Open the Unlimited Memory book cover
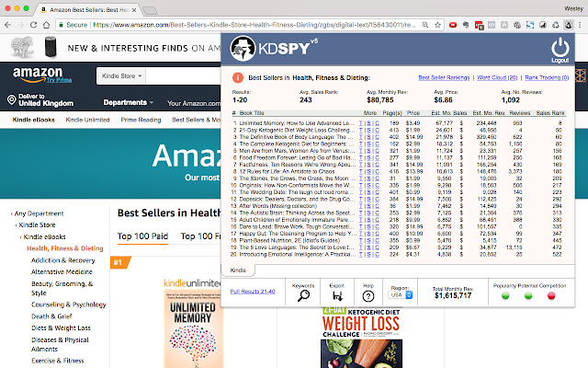This screenshot has height=368, width=588. click(x=194, y=329)
